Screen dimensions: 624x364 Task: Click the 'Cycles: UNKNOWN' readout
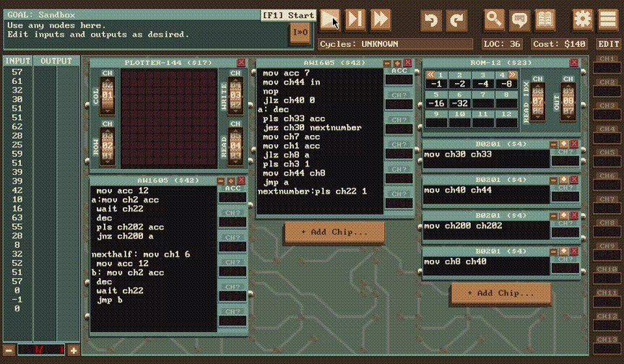tap(395, 44)
